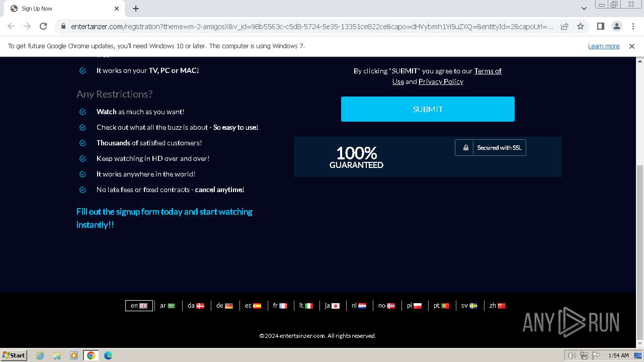Open the Privacy Policy link
This screenshot has height=362, width=644.
click(x=441, y=81)
